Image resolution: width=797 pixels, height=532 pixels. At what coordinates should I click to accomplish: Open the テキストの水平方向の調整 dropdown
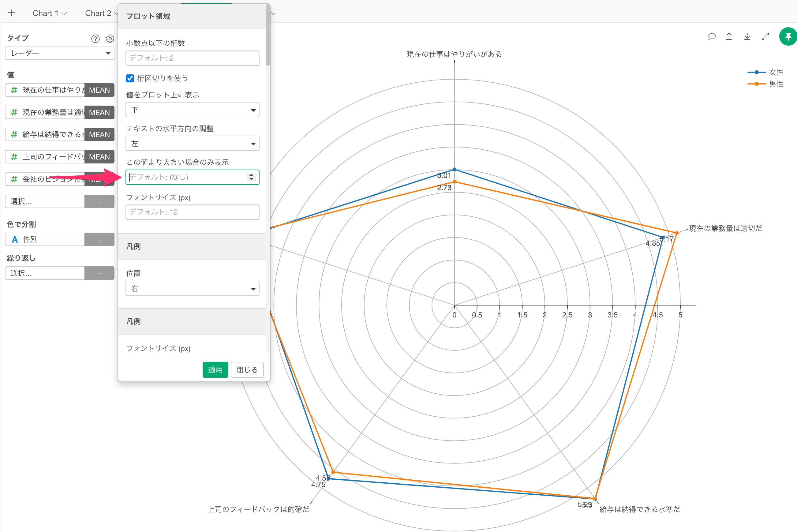192,144
